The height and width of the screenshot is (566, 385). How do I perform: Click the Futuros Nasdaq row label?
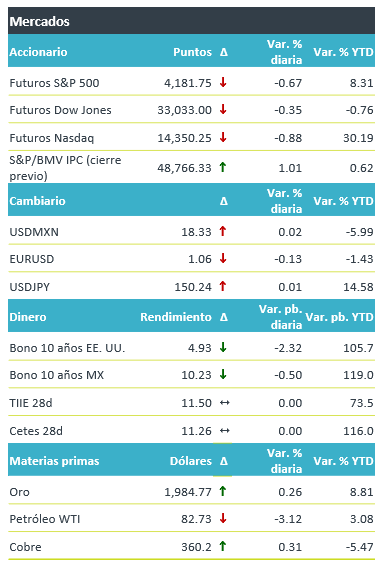coord(52,138)
